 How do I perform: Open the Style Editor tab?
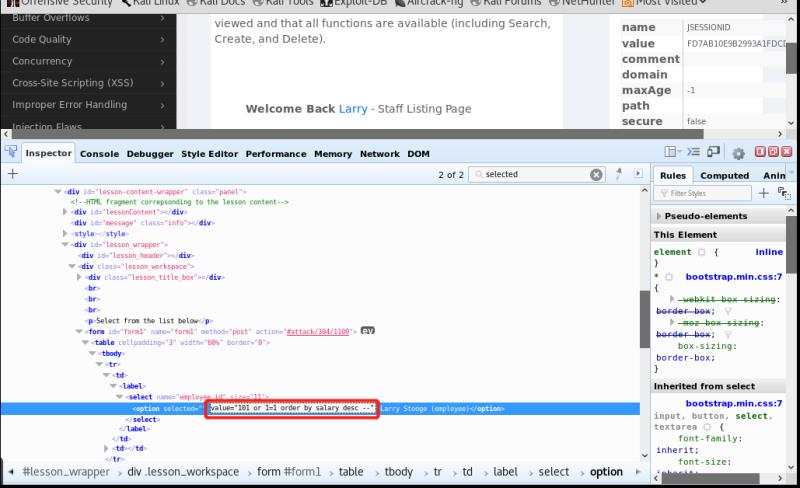209,154
